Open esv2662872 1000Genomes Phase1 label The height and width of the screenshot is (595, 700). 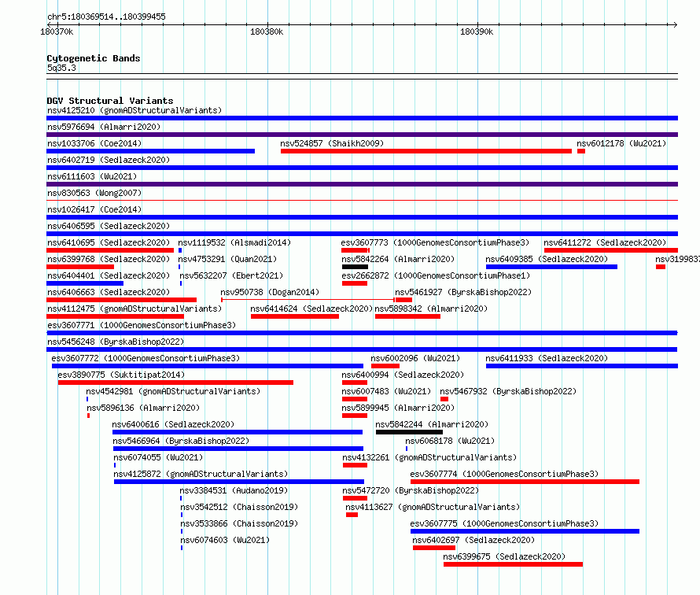click(x=436, y=275)
